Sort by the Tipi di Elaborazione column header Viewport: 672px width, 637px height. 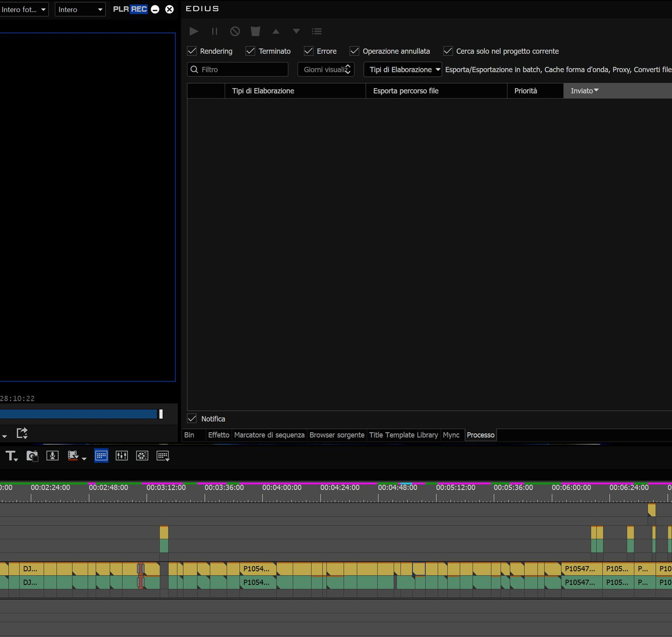(x=295, y=91)
